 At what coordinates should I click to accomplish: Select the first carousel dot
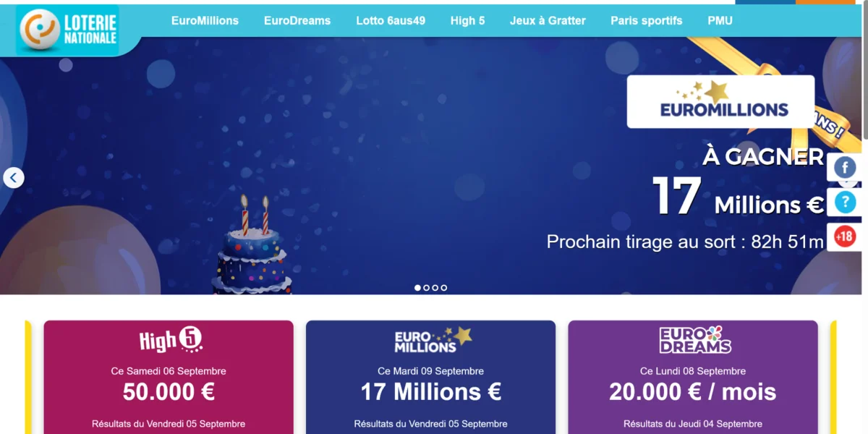(x=417, y=288)
